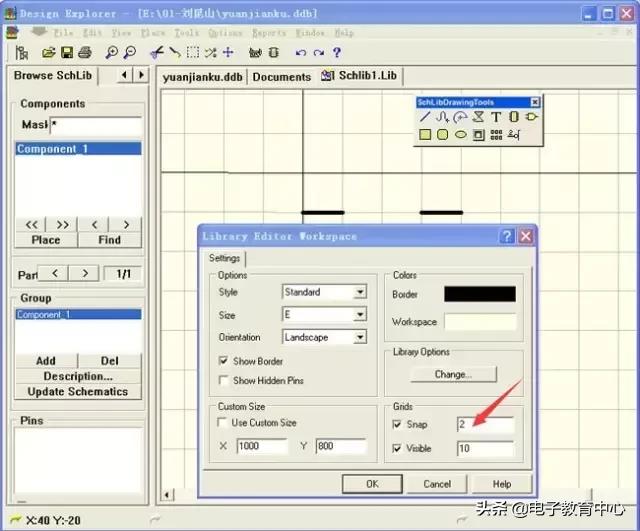Create a new component with chip icon
The height and width of the screenshot is (531, 640).
[x=514, y=117]
